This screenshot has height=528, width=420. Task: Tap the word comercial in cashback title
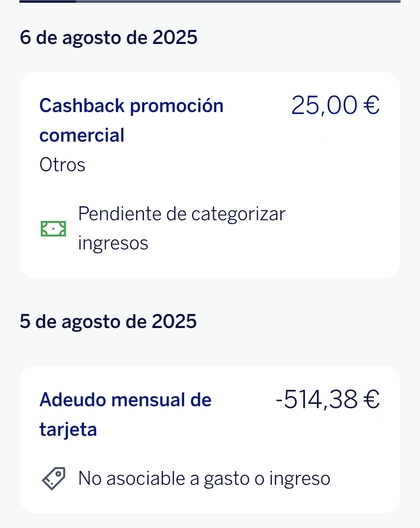[x=82, y=135]
